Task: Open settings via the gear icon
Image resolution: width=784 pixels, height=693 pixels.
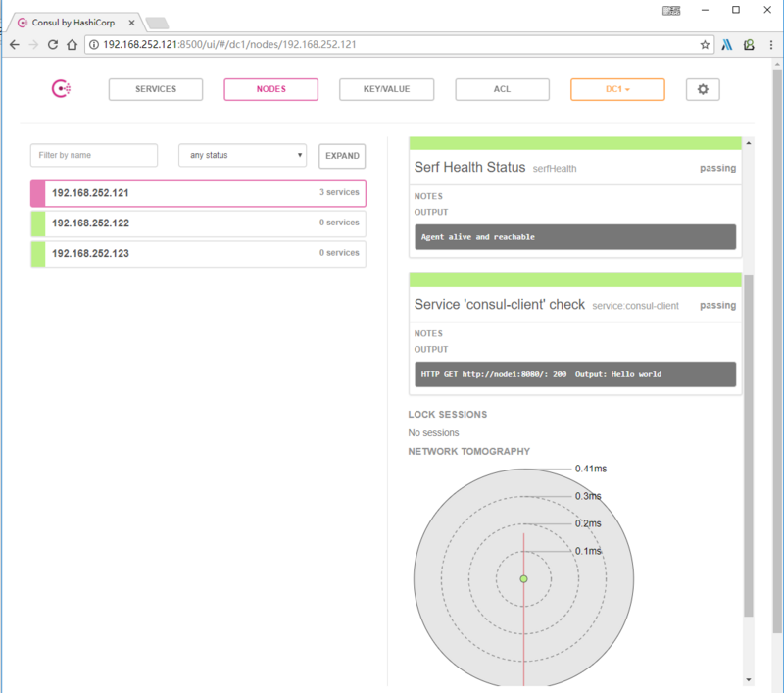Action: [702, 89]
